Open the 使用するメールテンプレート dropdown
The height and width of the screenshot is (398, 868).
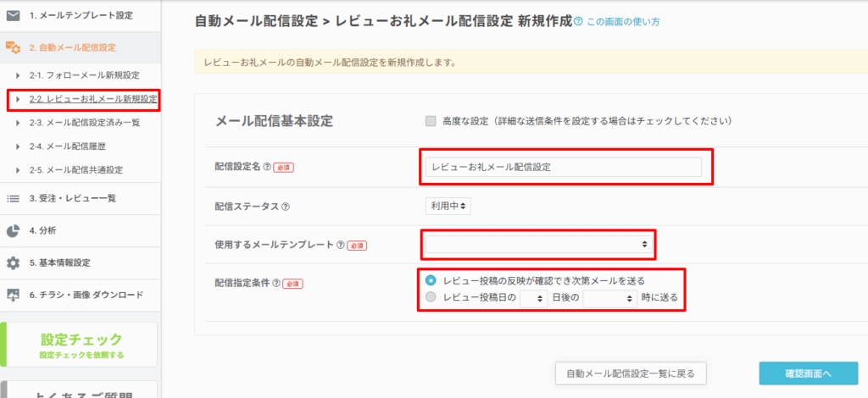click(538, 244)
